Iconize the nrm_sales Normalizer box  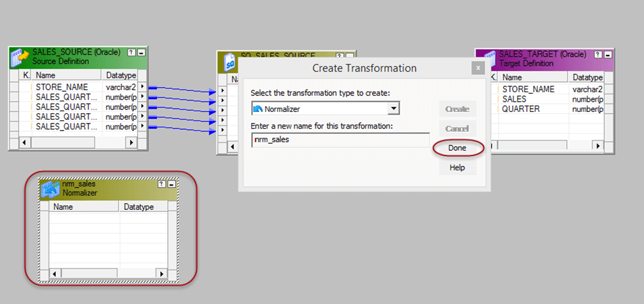172,184
